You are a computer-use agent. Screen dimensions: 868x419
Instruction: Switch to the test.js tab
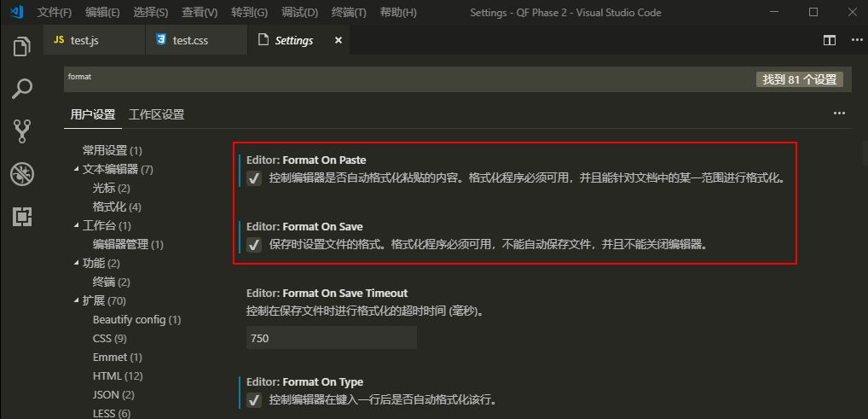[94, 40]
